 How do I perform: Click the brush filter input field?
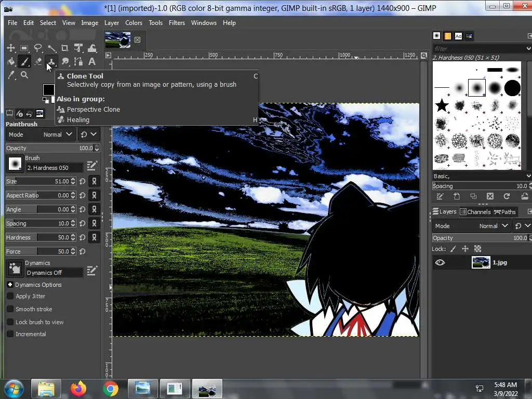478,48
